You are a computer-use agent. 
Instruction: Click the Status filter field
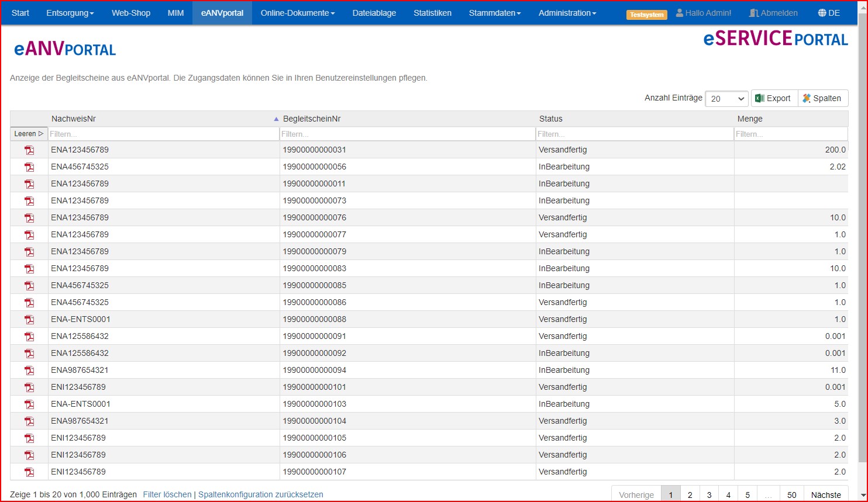coord(635,134)
